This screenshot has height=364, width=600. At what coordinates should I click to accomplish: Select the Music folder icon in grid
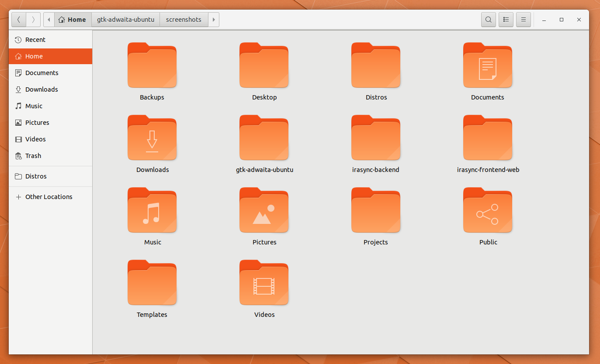(x=152, y=211)
